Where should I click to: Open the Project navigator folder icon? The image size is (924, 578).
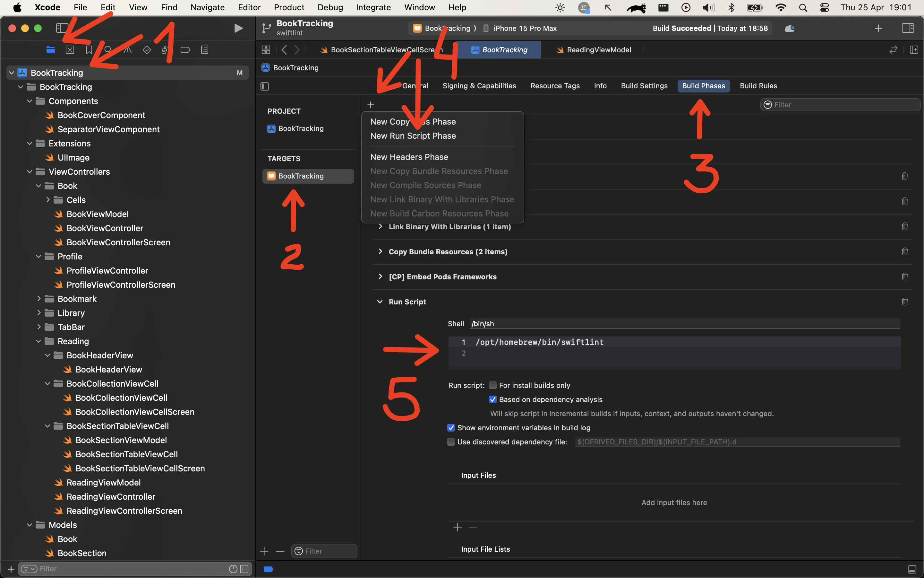click(51, 50)
